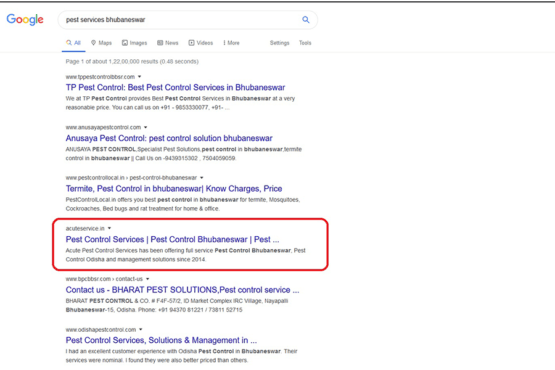Open TP Pest Control: Best Pest Control Services link
The image size is (555, 370).
pos(175,87)
